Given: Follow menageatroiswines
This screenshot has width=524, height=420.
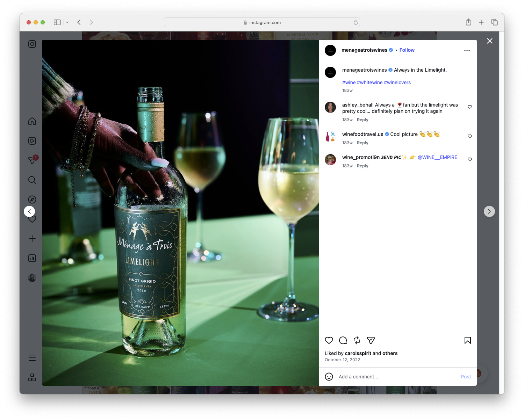Looking at the screenshot, I should [407, 50].
